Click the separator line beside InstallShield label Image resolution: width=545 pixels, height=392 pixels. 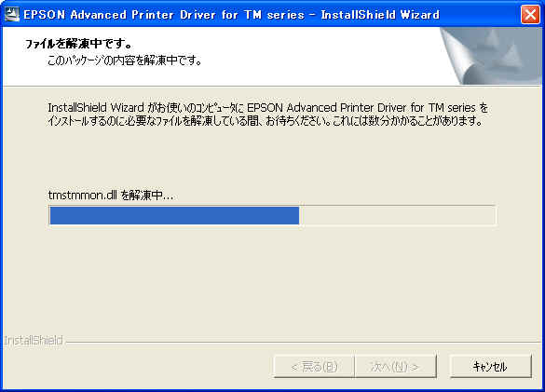click(304, 343)
